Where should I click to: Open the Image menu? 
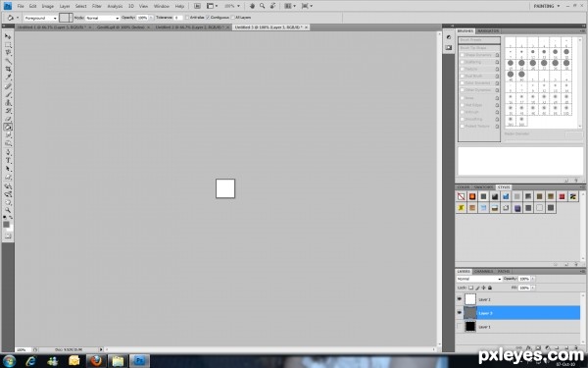tap(48, 7)
